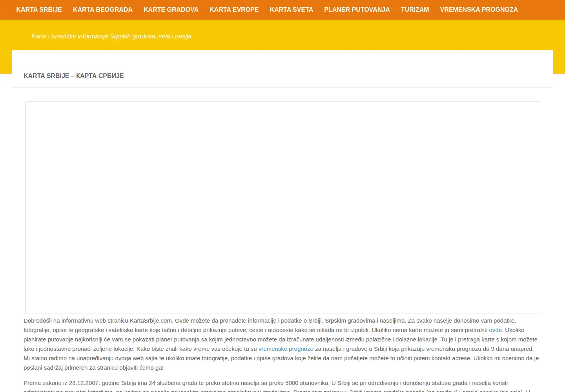Open Vremenska Prognoza in the navigation
The width and height of the screenshot is (565, 392).
(479, 9)
